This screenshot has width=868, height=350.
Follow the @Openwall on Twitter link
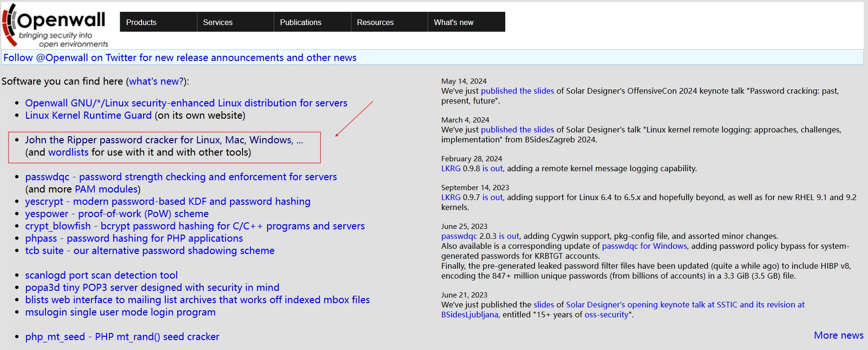point(180,58)
